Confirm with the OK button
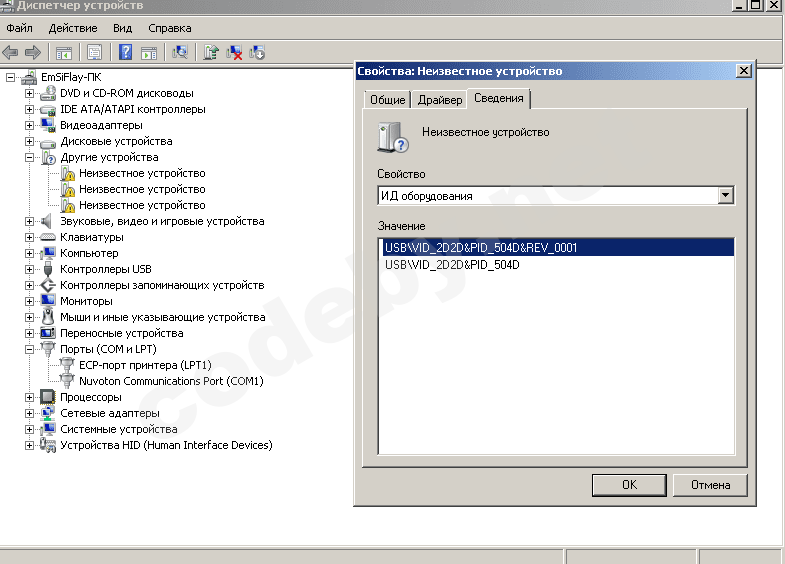Screen dimensions: 785x564 pos(629,485)
